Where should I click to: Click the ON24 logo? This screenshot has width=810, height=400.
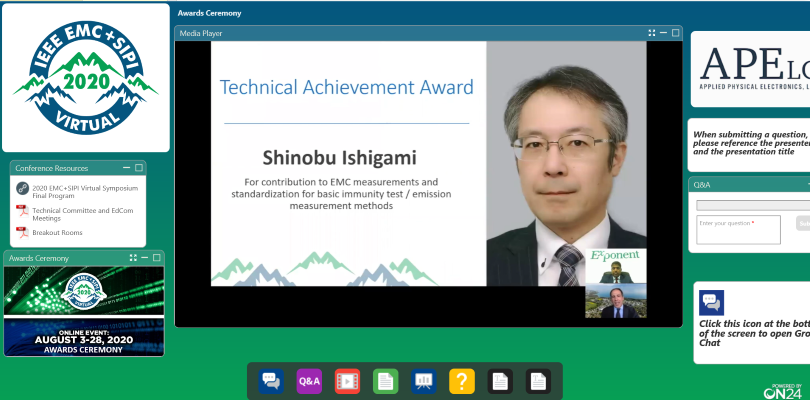click(x=783, y=391)
